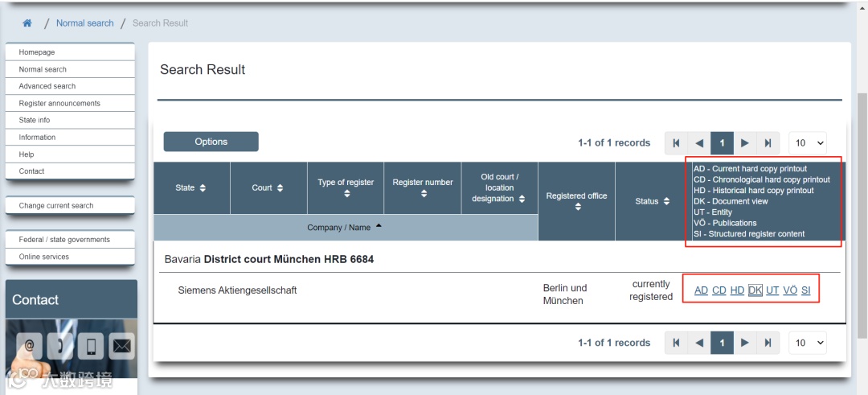The image size is (868, 395).
Task: Open State info menu item
Action: [70, 120]
